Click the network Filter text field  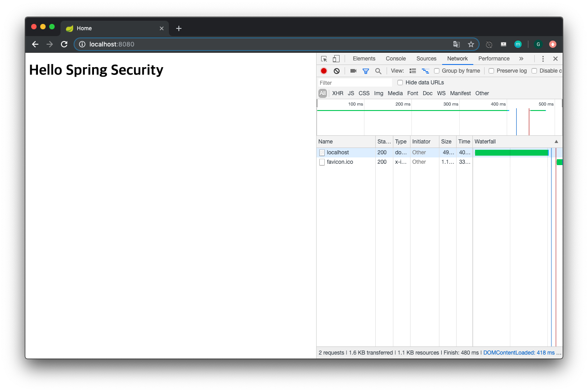tap(355, 83)
